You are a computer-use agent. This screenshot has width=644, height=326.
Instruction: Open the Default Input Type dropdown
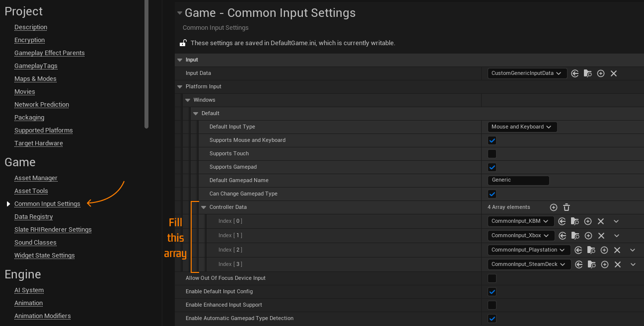pos(522,127)
